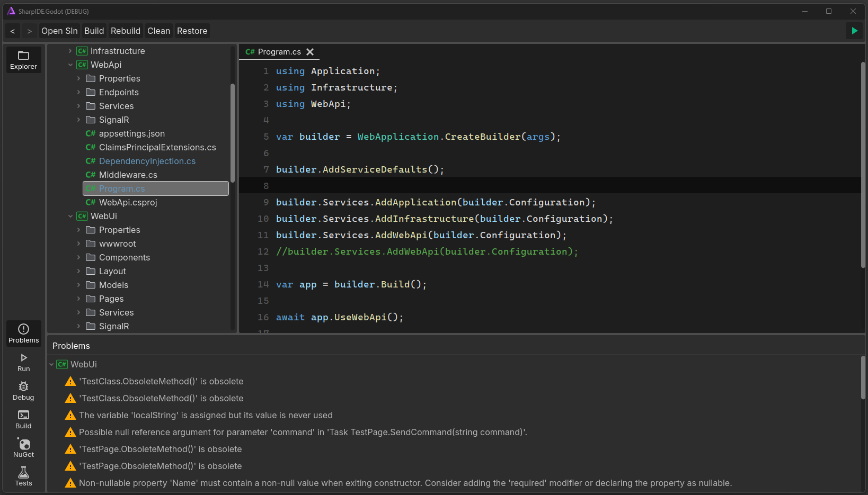
Task: Select first 'TestPage.ObsoleteMethod()' is obsolete problem
Action: [160, 449]
